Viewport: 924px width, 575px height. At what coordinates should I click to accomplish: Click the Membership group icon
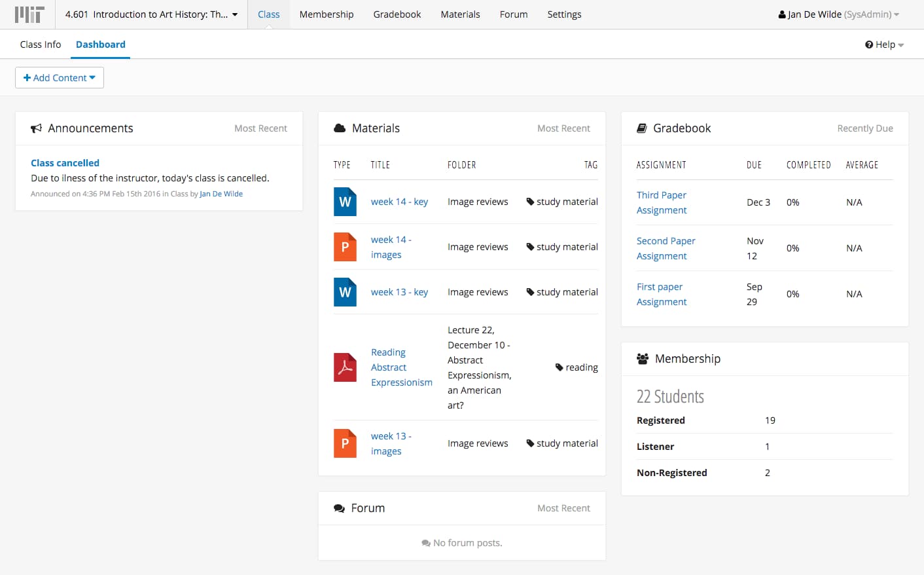(x=643, y=359)
